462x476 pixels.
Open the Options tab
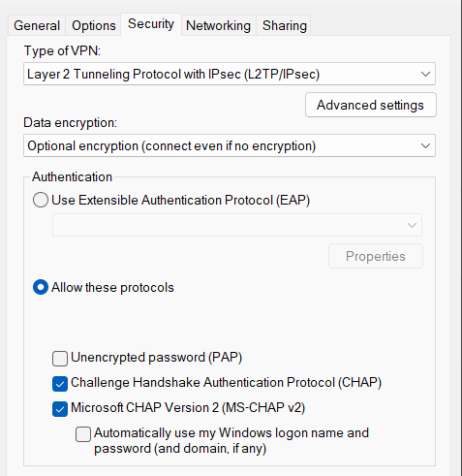[94, 25]
